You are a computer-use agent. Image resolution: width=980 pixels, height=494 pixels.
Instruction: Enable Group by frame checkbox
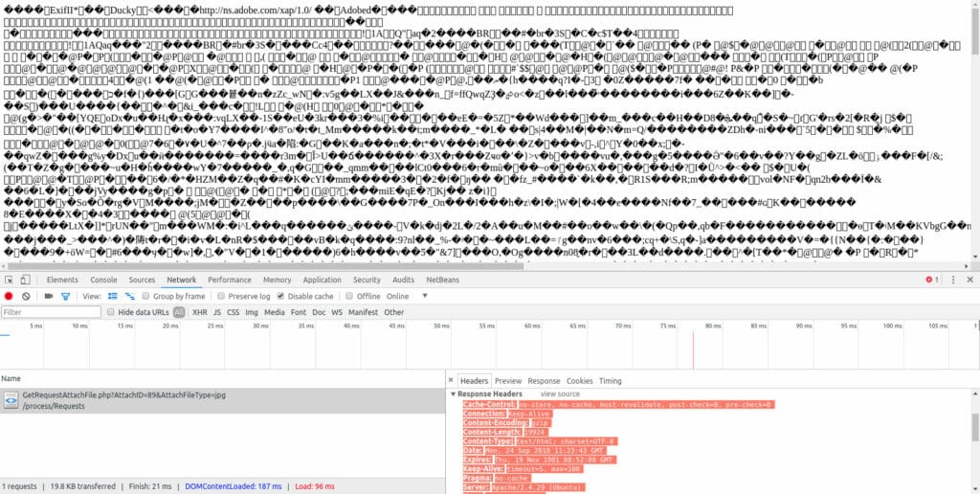coord(145,296)
